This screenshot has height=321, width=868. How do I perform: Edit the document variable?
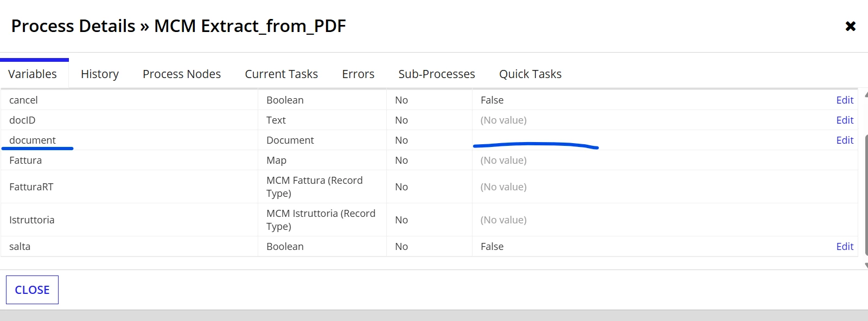click(845, 140)
